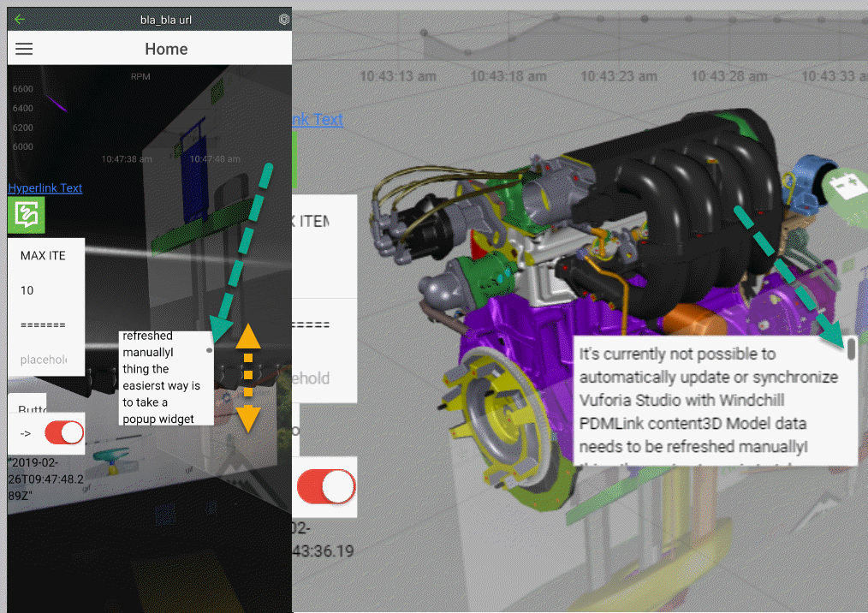The width and height of the screenshot is (868, 613).
Task: Switch off the small red toggle beside ->
Action: point(63,432)
